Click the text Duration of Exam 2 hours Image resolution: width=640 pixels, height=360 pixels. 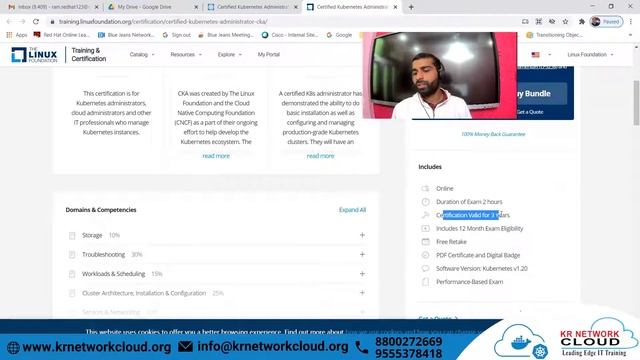tap(469, 202)
